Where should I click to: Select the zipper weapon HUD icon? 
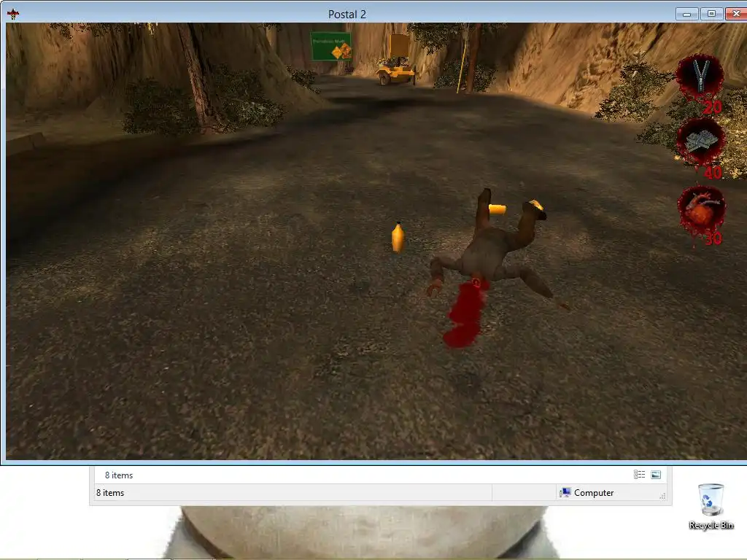coord(700,76)
